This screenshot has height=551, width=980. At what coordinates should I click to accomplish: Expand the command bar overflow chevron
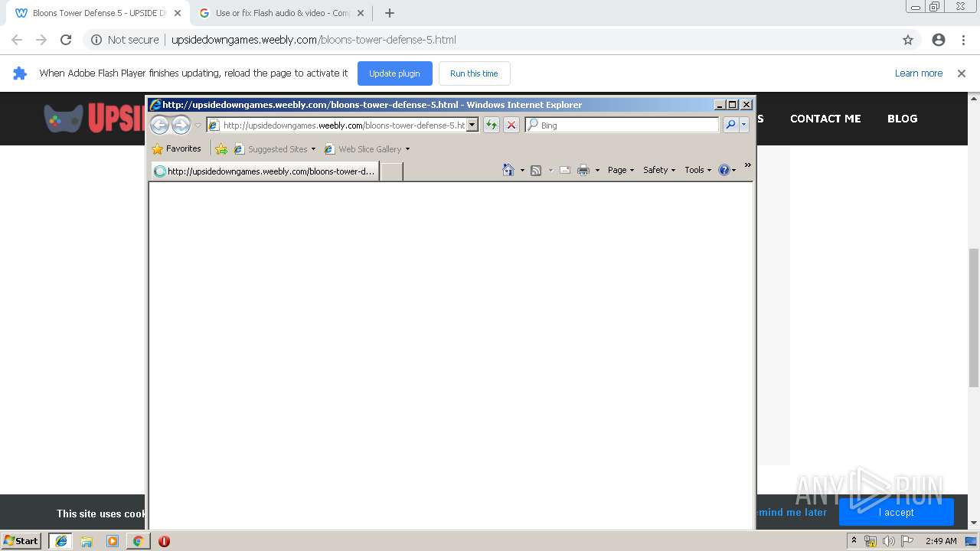748,165
